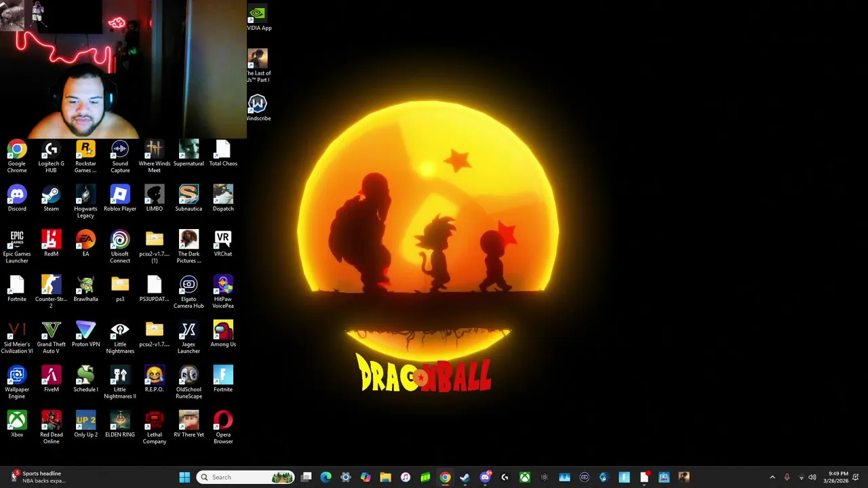
Task: Select the pcsx2 folder labeled with (1)
Action: point(154,247)
